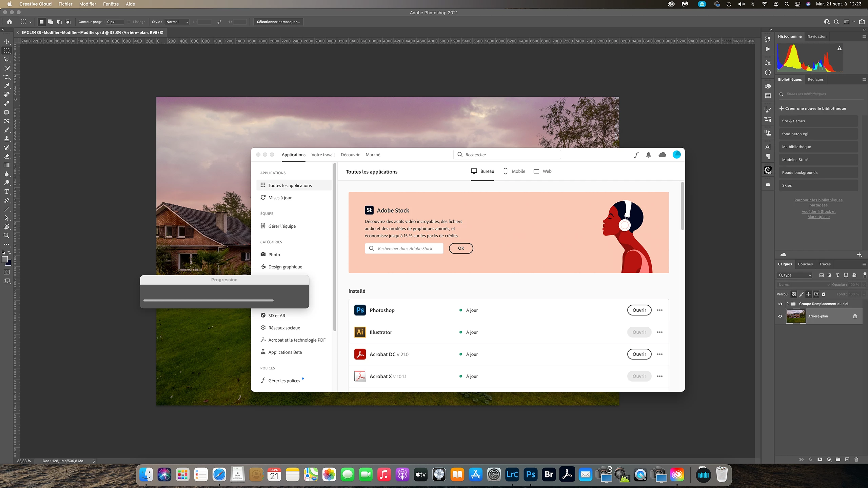Image resolution: width=868 pixels, height=488 pixels.
Task: Click Ouvrir button for Acrobat DC
Action: coord(639,354)
